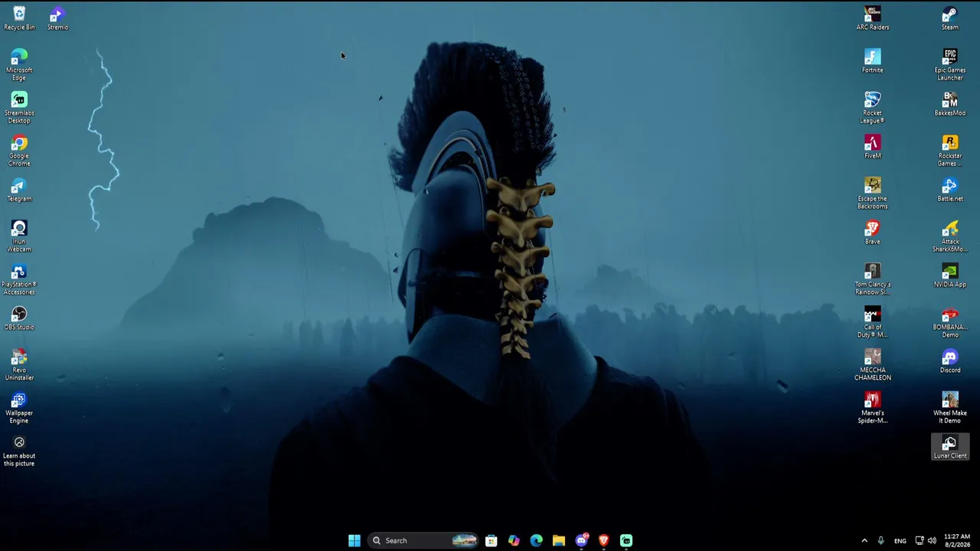Expand the hidden system tray icons
This screenshot has width=980, height=551.
tap(864, 540)
